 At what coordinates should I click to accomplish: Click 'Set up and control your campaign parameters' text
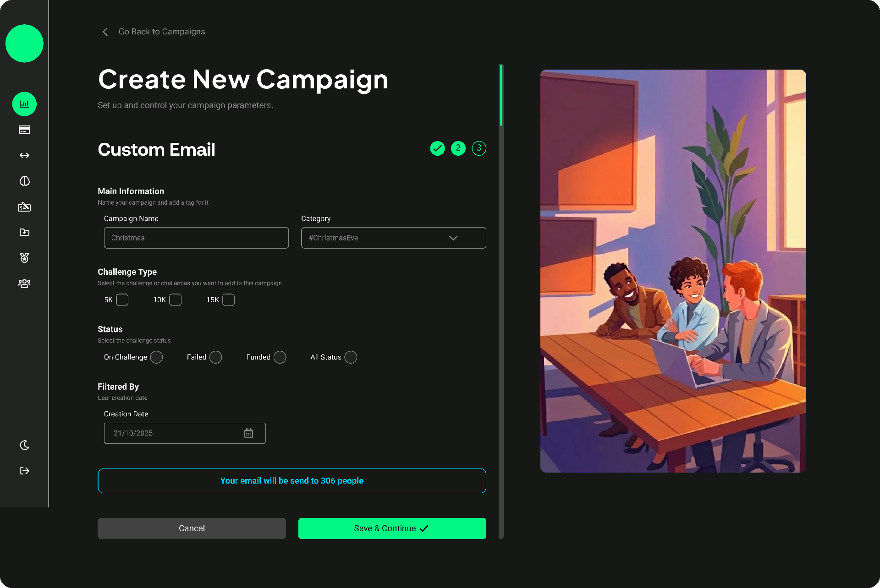(185, 105)
